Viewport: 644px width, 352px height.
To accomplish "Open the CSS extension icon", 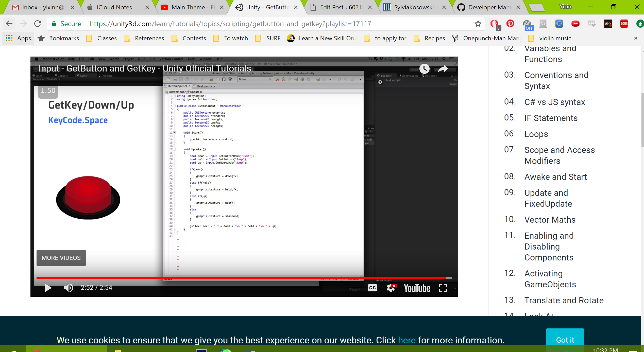I will 591,24.
